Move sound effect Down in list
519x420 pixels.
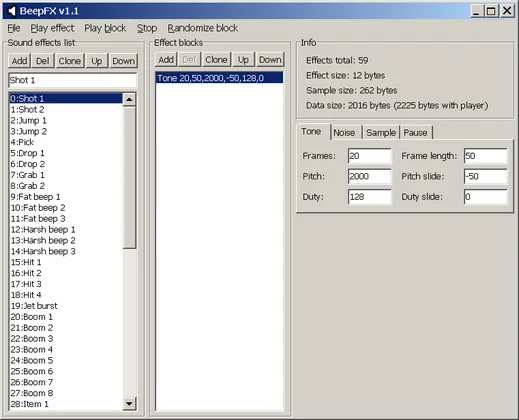(x=123, y=61)
